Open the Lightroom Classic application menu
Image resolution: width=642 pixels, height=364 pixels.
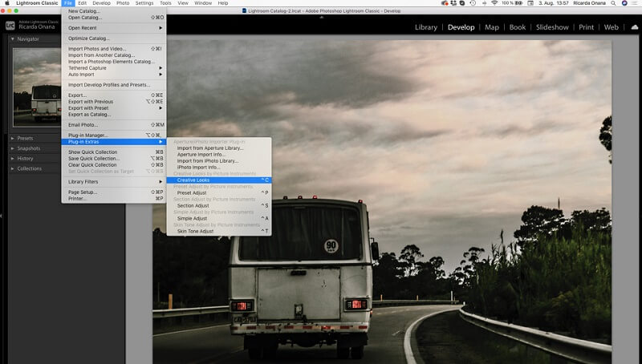coord(37,3)
